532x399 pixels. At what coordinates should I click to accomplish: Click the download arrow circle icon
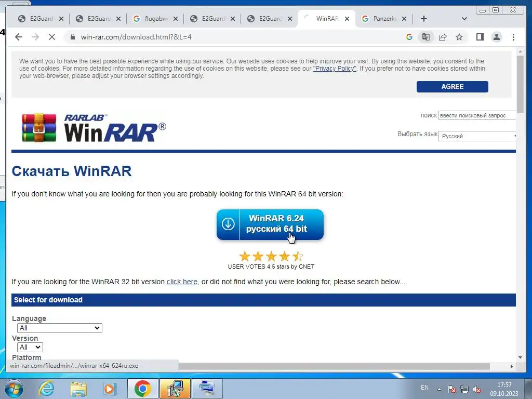point(228,224)
